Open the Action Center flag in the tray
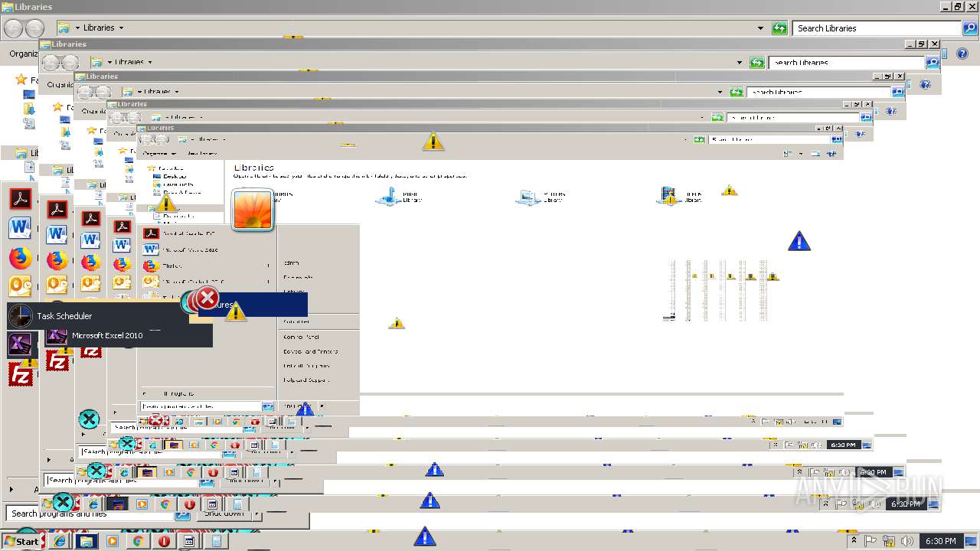Screen dimensions: 980x551 pyautogui.click(x=871, y=541)
